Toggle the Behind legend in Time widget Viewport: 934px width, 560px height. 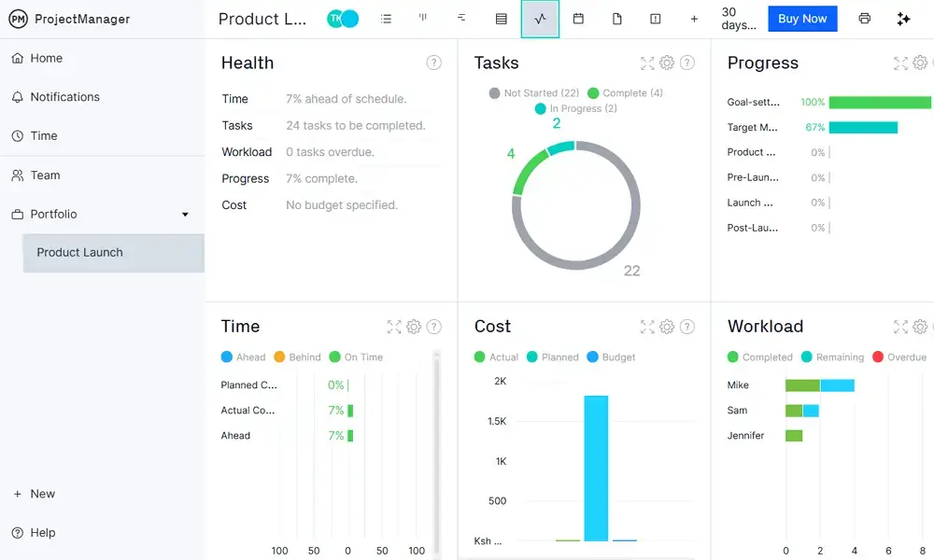click(x=297, y=357)
